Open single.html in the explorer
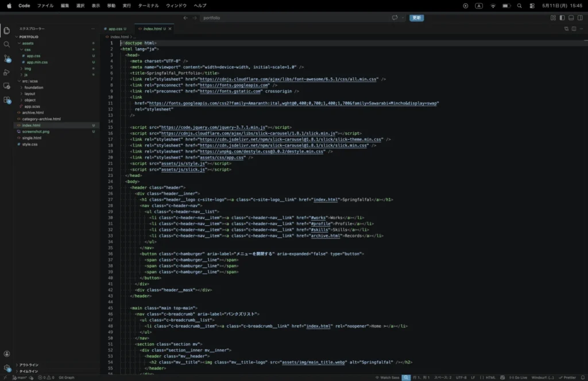This screenshot has width=588, height=381. pos(32,138)
